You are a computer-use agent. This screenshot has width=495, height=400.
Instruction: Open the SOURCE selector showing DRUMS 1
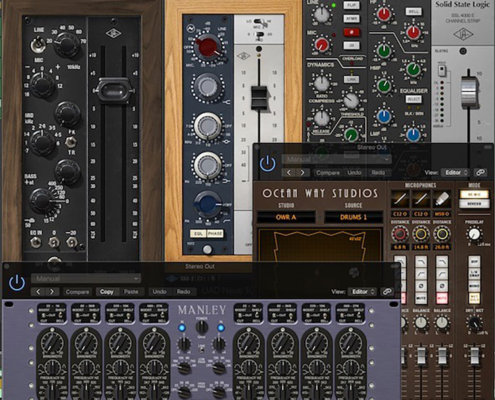pos(353,217)
